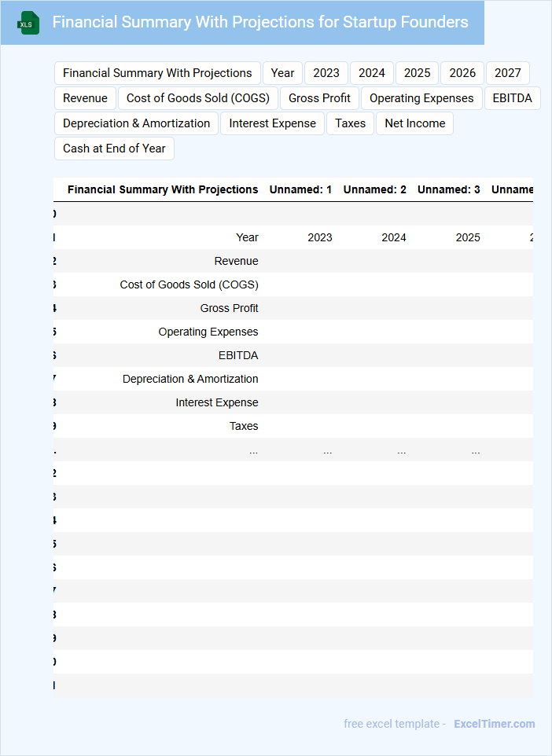The height and width of the screenshot is (756, 552).
Task: Select the Financial Summary With Projections tag
Action: tap(157, 73)
